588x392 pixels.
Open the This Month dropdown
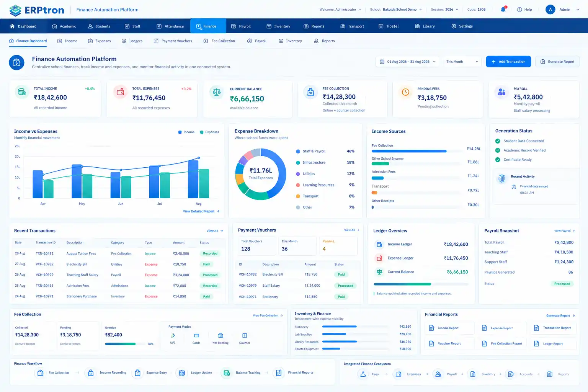[462, 62]
